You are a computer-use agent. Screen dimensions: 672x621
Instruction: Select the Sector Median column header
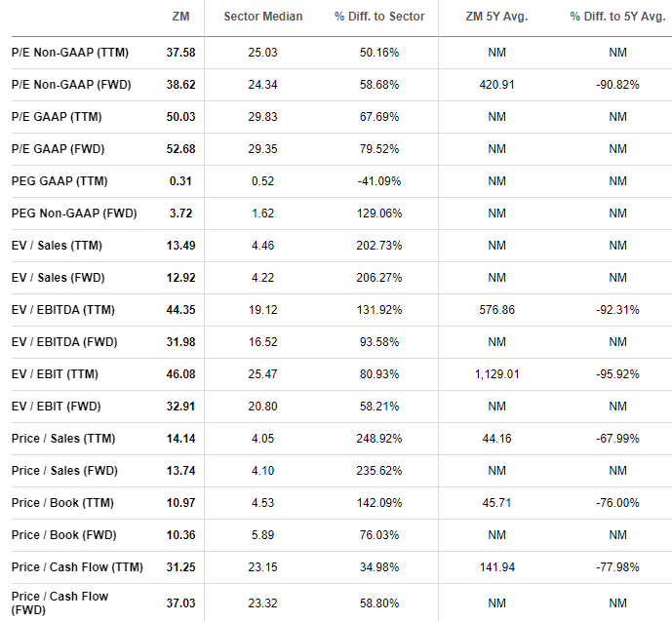click(x=262, y=17)
